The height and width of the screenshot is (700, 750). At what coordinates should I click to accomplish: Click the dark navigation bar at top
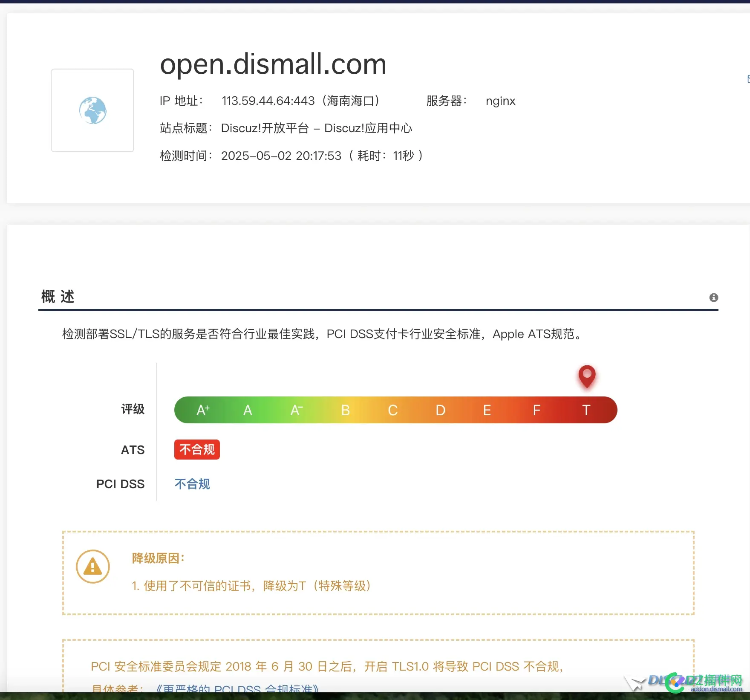pyautogui.click(x=375, y=3)
